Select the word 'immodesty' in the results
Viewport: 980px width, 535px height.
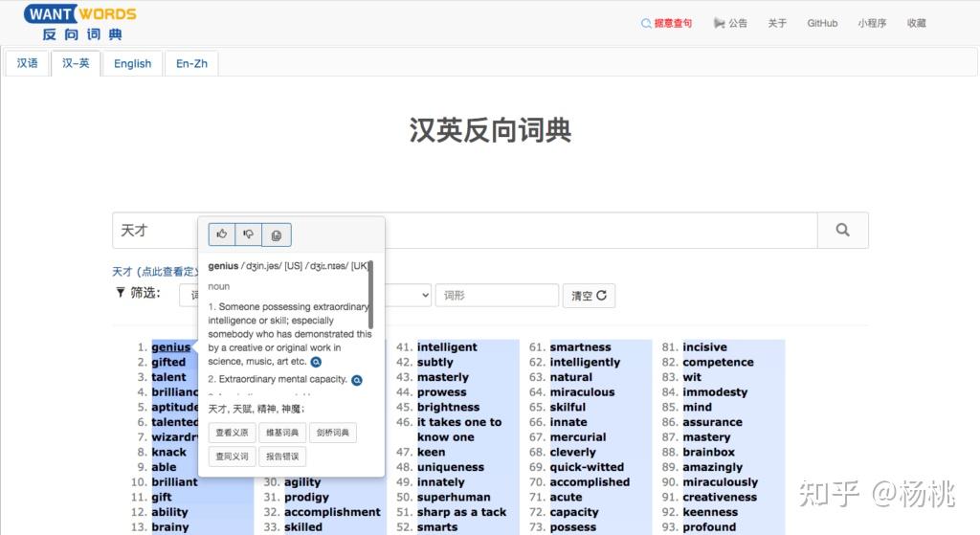(715, 391)
